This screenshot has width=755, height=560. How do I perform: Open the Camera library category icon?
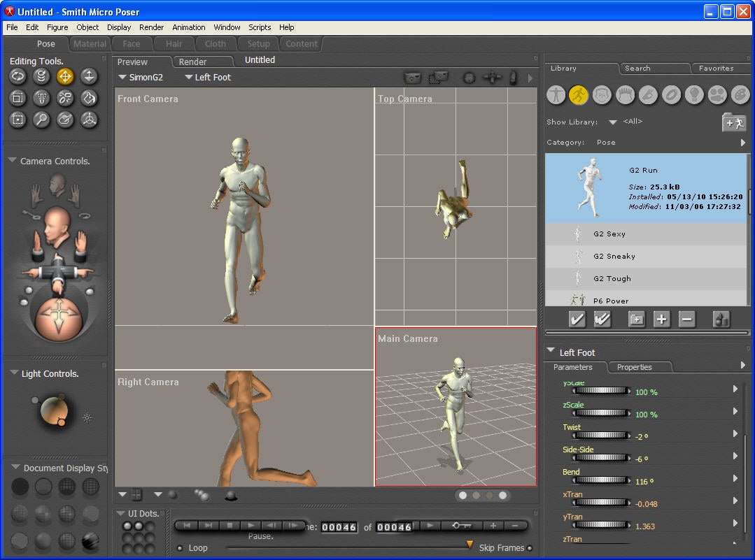[717, 94]
